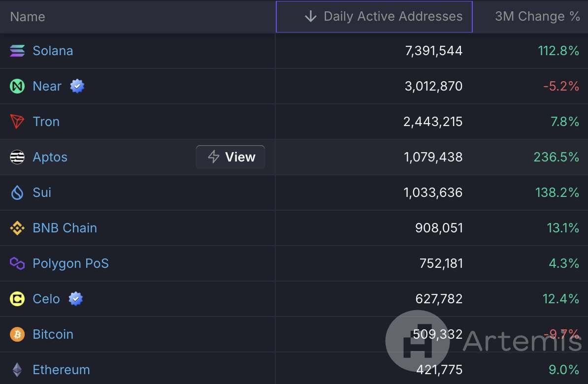Click the Bitcoin logo icon
588x384 pixels.
[16, 334]
